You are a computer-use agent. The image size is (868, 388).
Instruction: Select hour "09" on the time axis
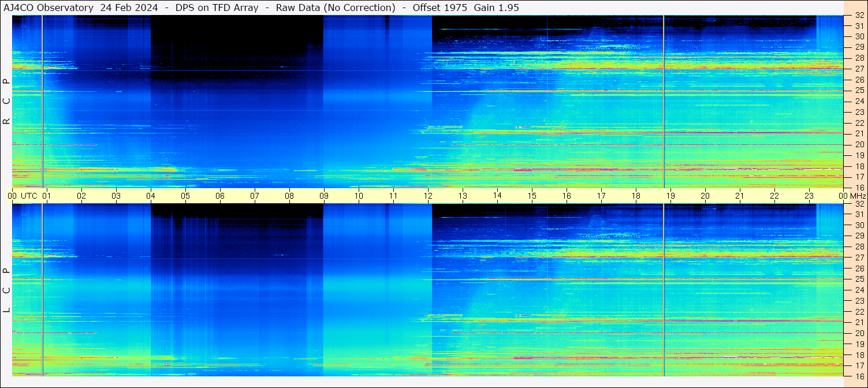pos(324,196)
